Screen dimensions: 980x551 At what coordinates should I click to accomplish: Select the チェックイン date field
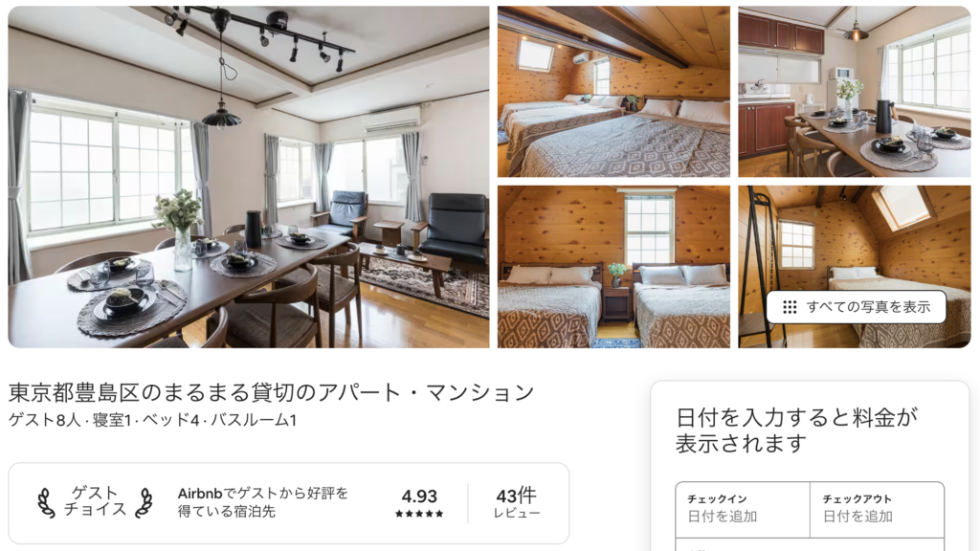coord(743,509)
